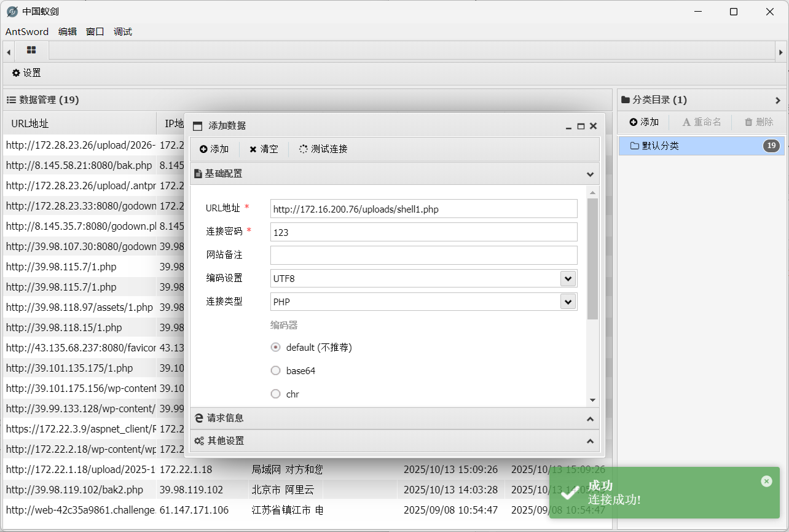
Task: Open the 连接类型 PHP dropdown
Action: coord(568,302)
